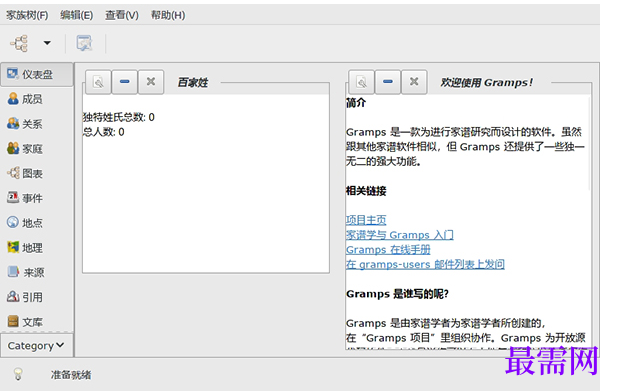617x392 pixels.
Task: Open the 事件 events view
Action: pos(25,198)
